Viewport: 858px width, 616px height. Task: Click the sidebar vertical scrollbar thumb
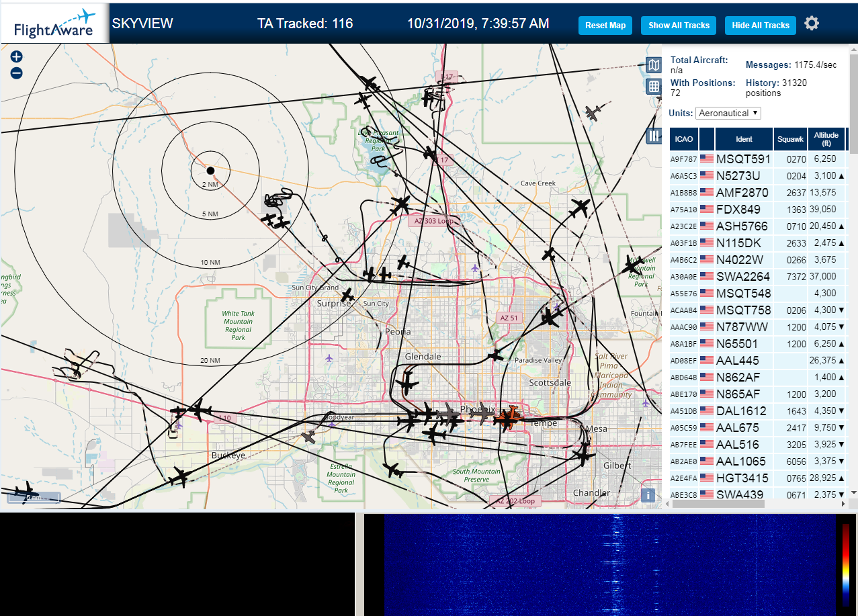tap(853, 104)
